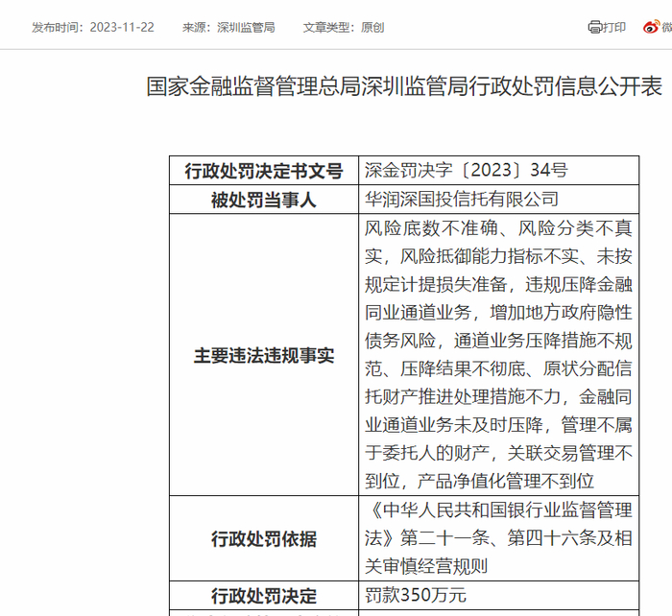Click the document number 深金罚决字〔2023〕34号

coord(466,171)
